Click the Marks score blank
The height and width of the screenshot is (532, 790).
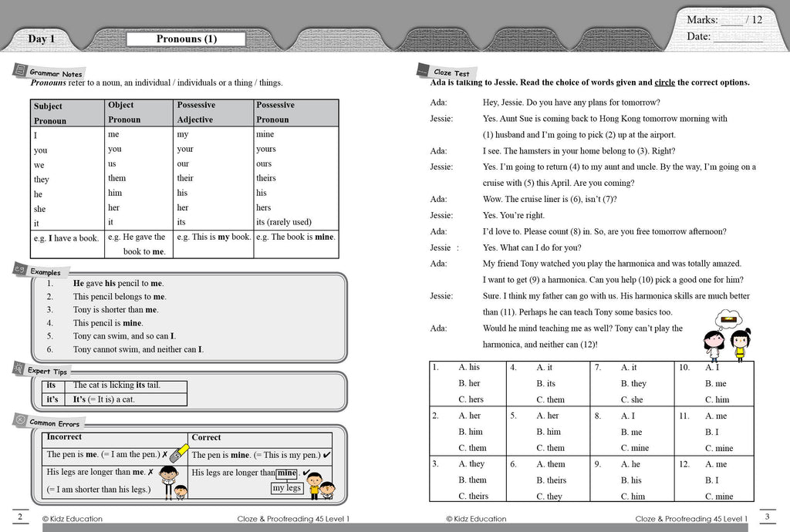[x=732, y=21]
